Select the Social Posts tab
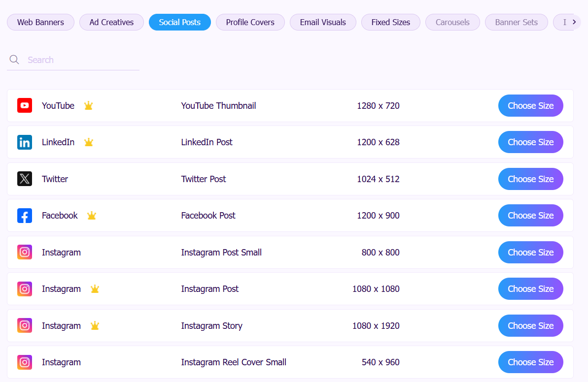The image size is (588, 382). tap(179, 22)
